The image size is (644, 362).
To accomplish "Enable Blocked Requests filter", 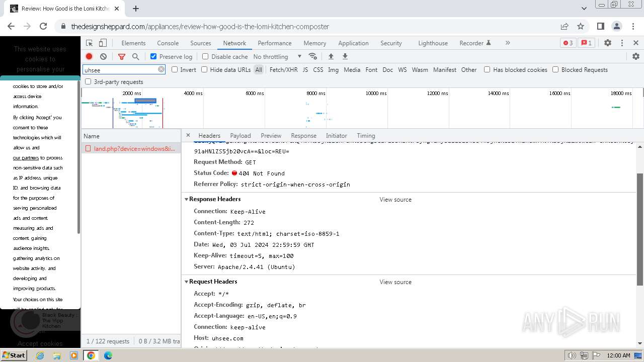I will tap(555, 69).
